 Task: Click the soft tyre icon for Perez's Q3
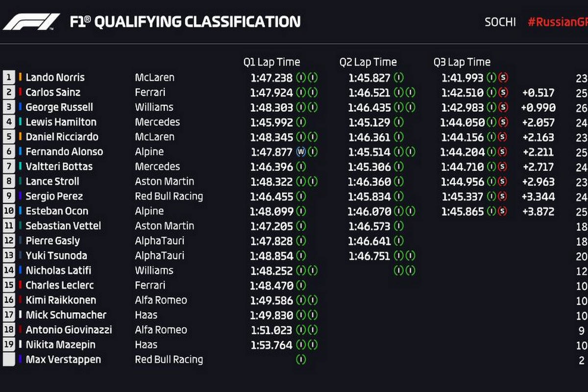coord(503,196)
